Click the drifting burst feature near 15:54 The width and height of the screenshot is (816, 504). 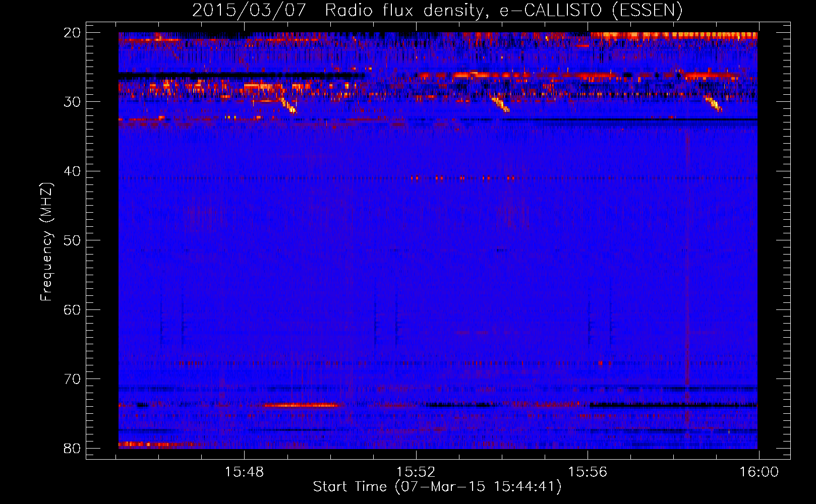pyautogui.click(x=500, y=104)
